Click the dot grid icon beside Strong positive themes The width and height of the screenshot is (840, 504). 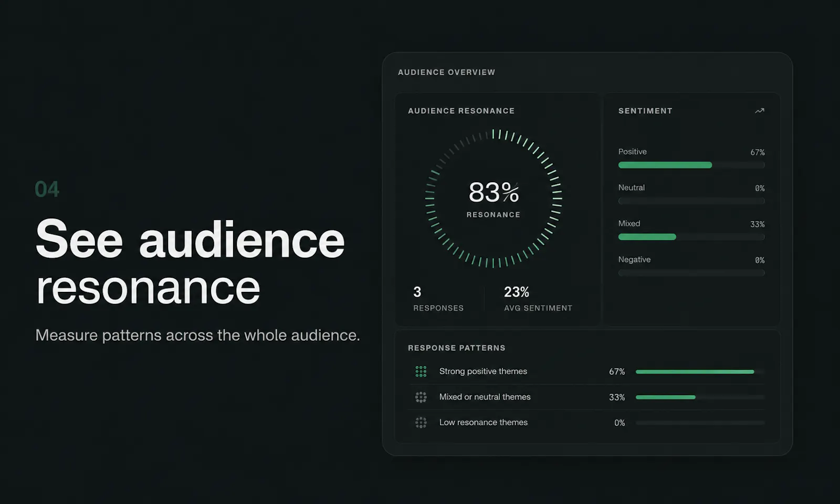pyautogui.click(x=421, y=372)
